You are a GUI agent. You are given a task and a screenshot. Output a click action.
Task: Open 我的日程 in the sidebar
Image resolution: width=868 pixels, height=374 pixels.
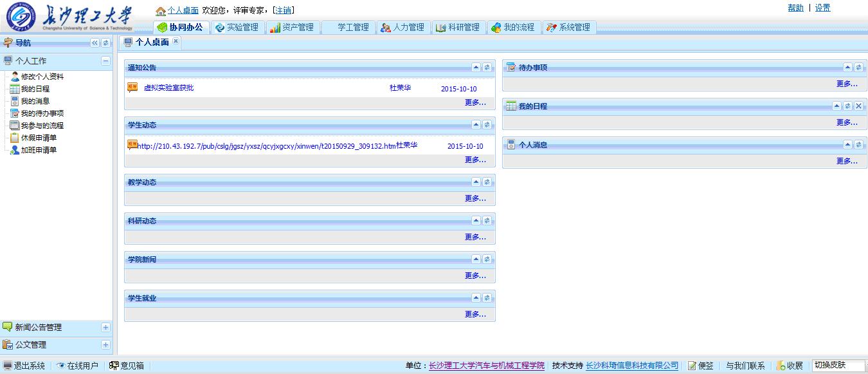pos(35,89)
